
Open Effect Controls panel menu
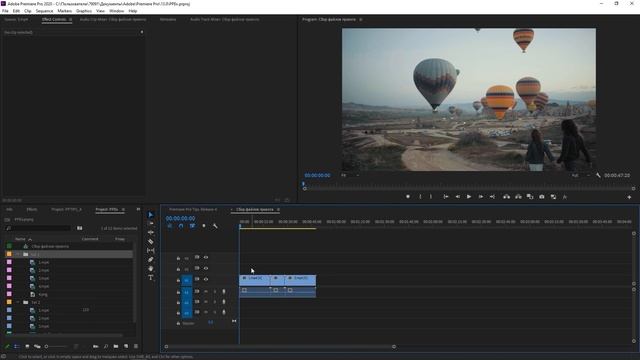click(x=70, y=19)
